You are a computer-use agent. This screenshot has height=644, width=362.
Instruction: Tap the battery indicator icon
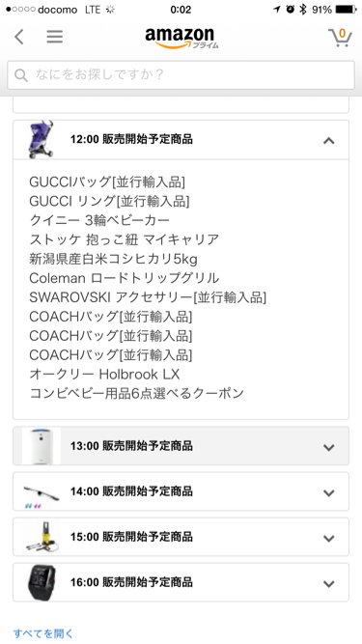pyautogui.click(x=346, y=9)
